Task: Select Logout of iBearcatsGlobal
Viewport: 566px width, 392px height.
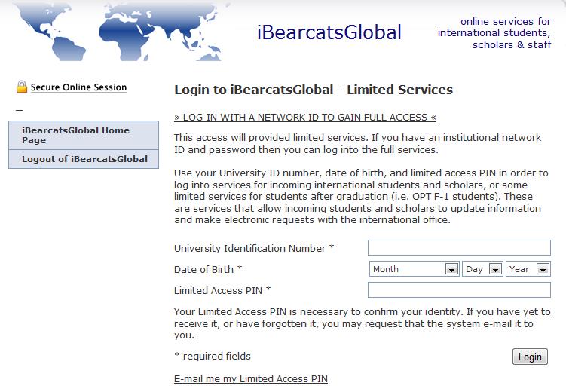Action: (84, 159)
